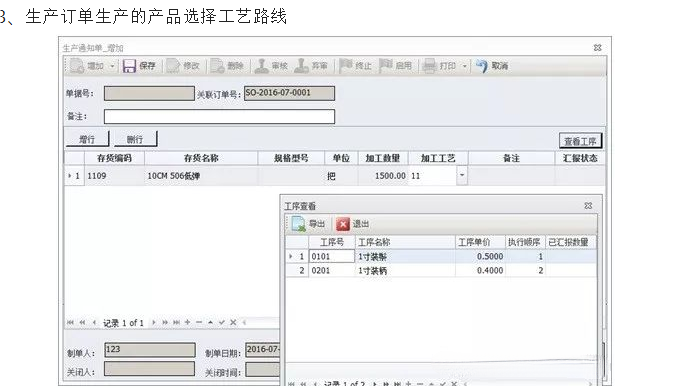This screenshot has height=392, width=679.
Task: Click the 工序单价 column header
Action: point(480,242)
